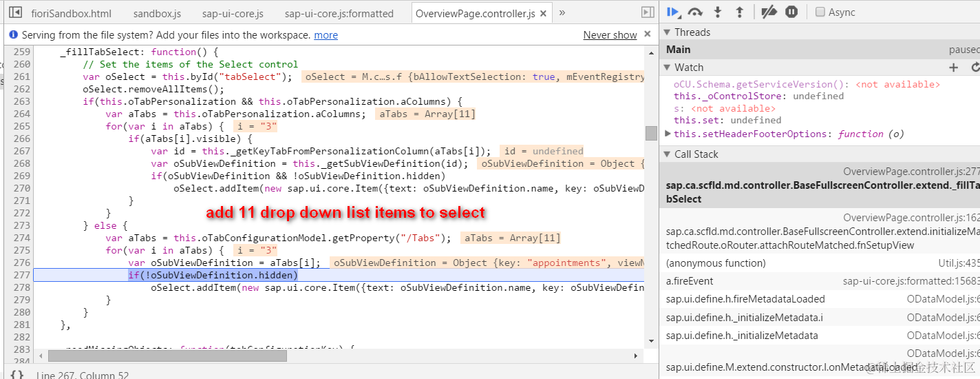
Task: Select the _fillTabSelect call stack frame
Action: 820,186
